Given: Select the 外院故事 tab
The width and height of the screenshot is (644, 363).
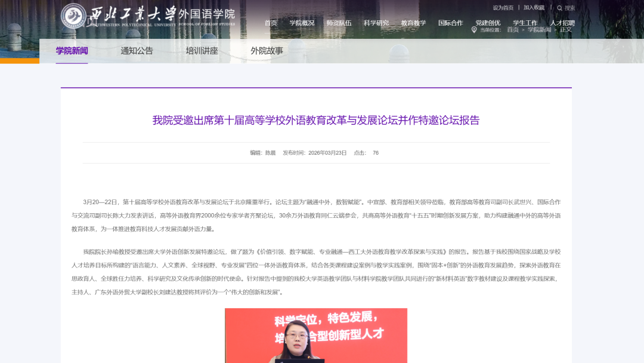Looking at the screenshot, I should (x=267, y=51).
